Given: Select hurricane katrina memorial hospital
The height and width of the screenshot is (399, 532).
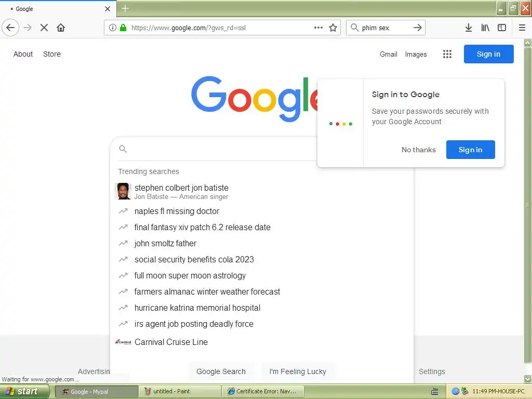Looking at the screenshot, I should pos(262,308).
